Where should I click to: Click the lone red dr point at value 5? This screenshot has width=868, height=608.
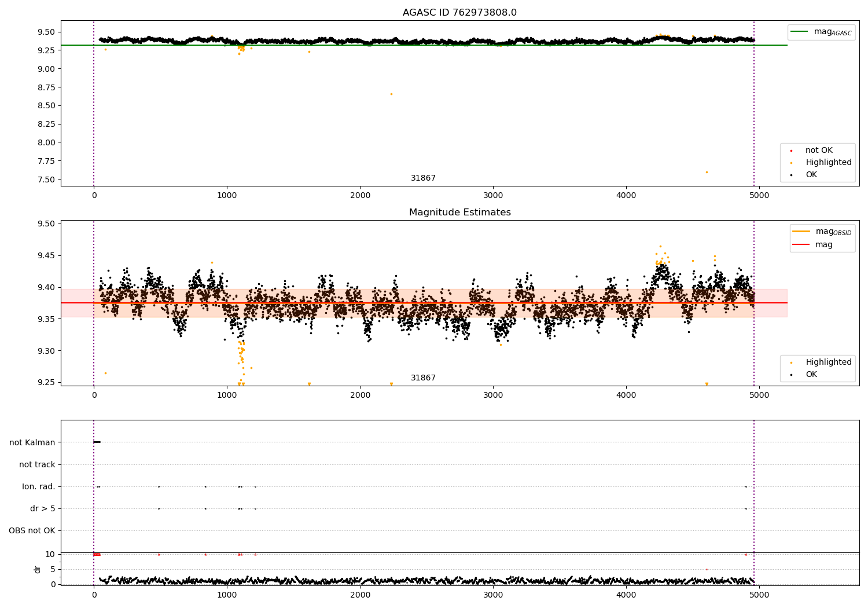[x=707, y=569]
